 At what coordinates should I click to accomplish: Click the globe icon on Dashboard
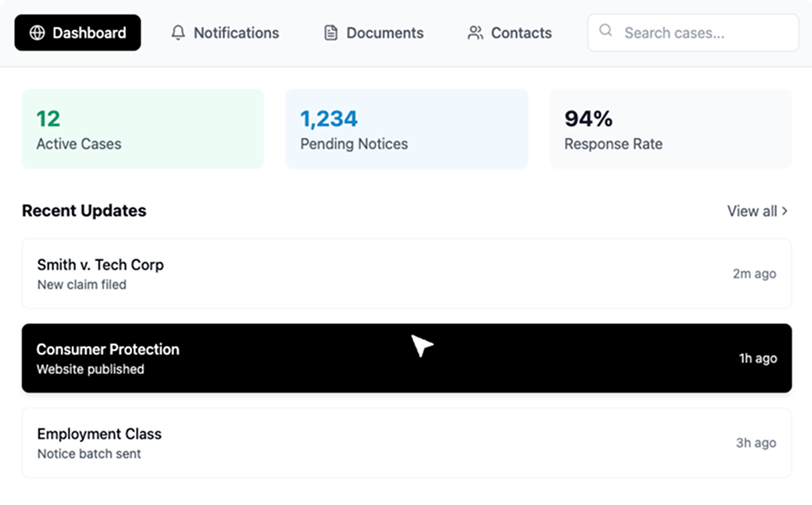[37, 33]
